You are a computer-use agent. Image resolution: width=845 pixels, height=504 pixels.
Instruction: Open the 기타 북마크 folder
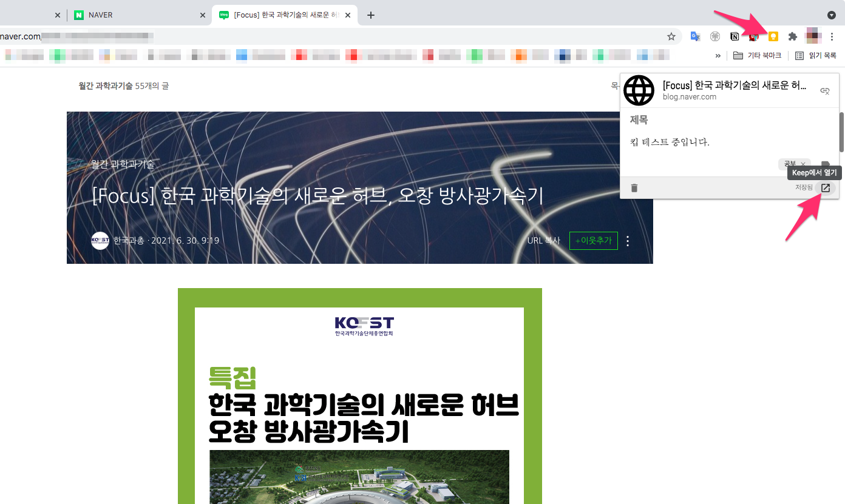757,56
